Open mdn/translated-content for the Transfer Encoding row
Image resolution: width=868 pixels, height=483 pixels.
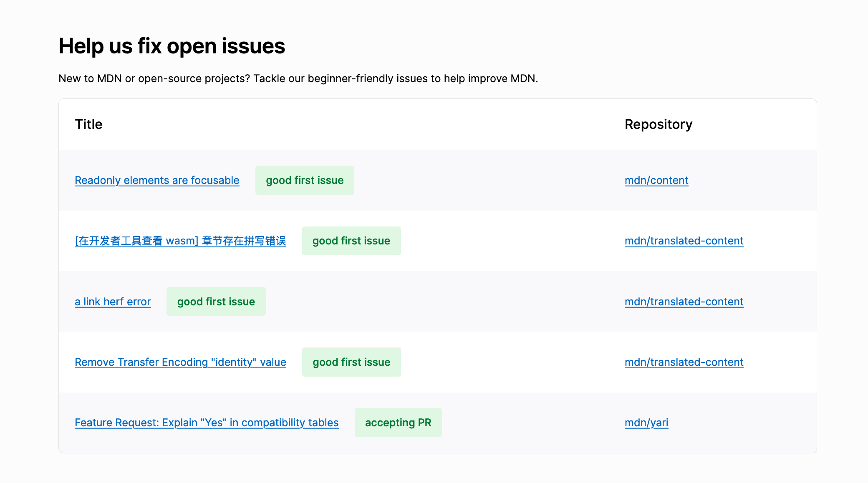[684, 362]
